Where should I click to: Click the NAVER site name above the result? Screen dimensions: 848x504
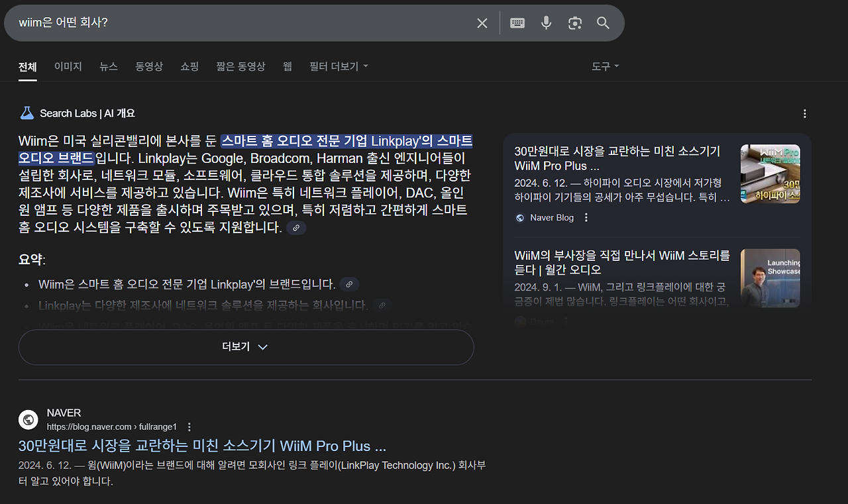click(64, 413)
